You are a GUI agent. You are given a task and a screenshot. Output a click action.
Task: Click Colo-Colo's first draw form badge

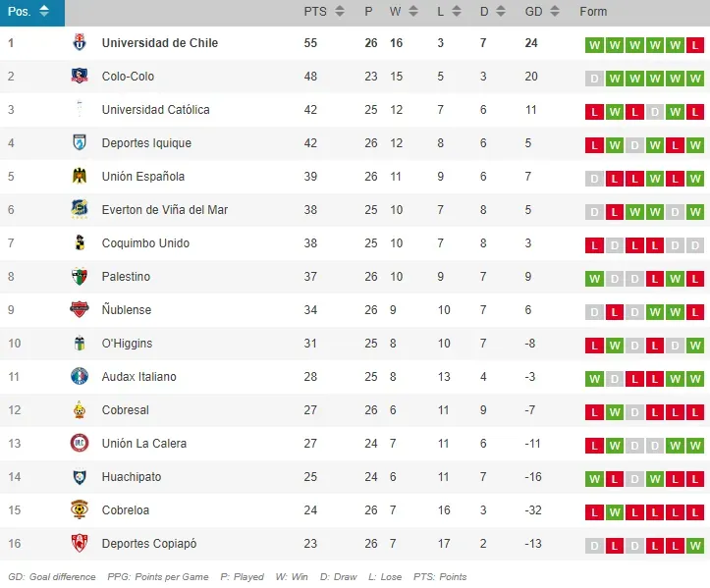[x=593, y=79]
